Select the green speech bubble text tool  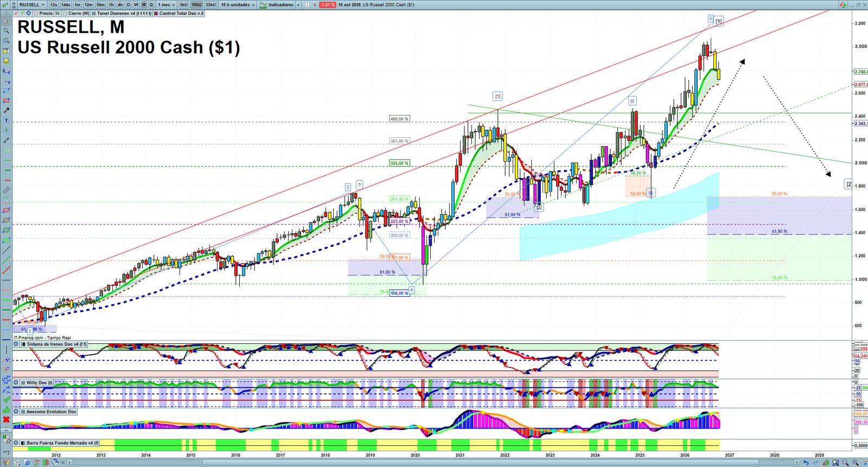pos(6,130)
